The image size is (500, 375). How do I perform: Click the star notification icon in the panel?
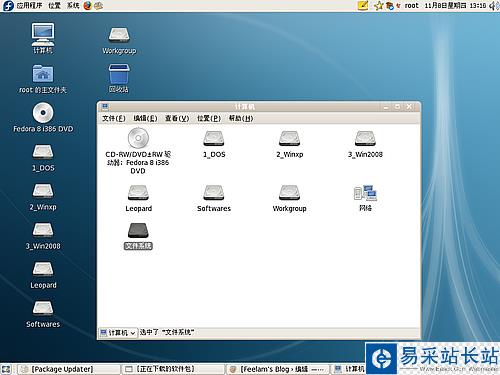(x=378, y=6)
